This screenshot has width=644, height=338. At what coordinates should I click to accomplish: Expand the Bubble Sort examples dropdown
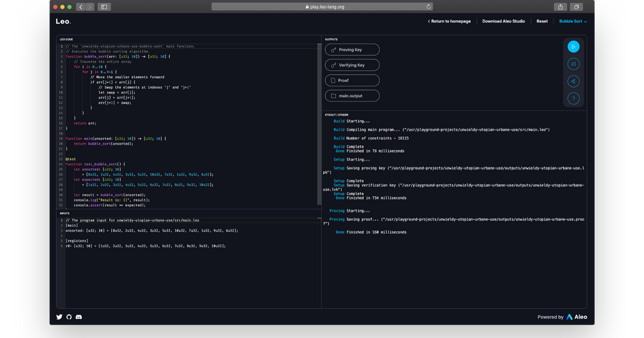click(x=573, y=21)
